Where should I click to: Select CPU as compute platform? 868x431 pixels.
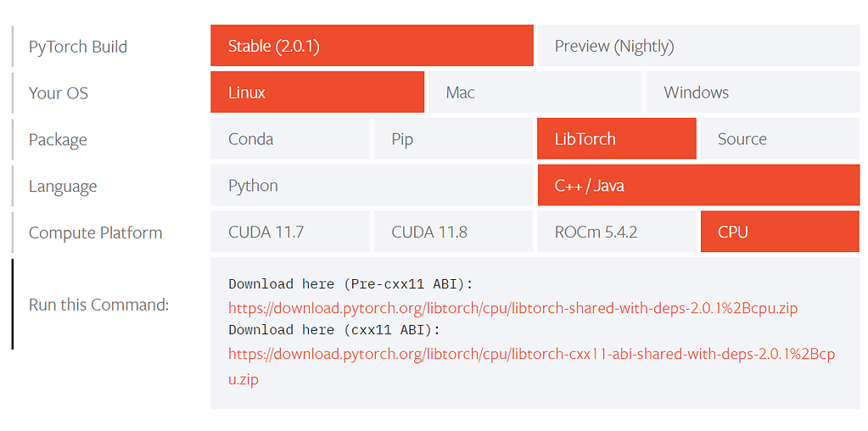tap(779, 232)
